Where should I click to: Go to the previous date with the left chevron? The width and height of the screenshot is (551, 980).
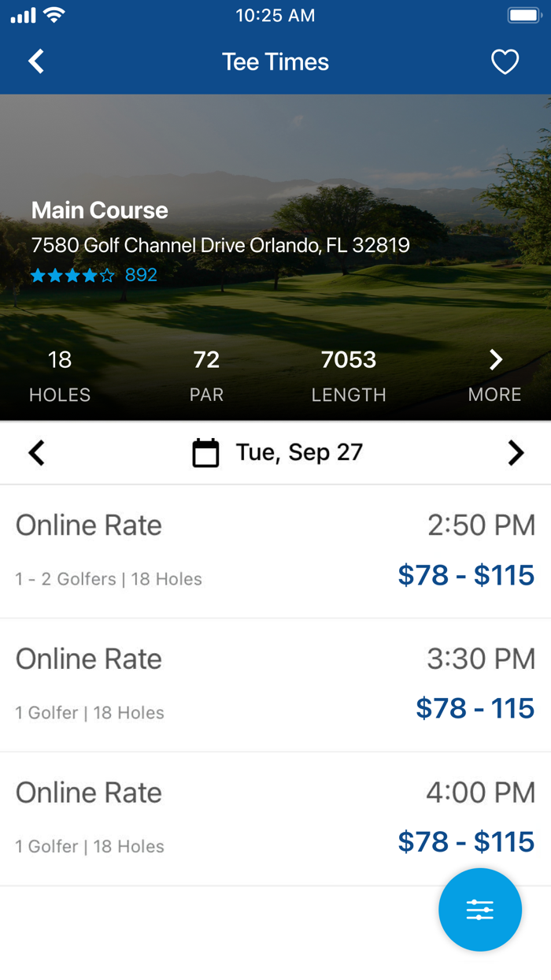coord(35,452)
